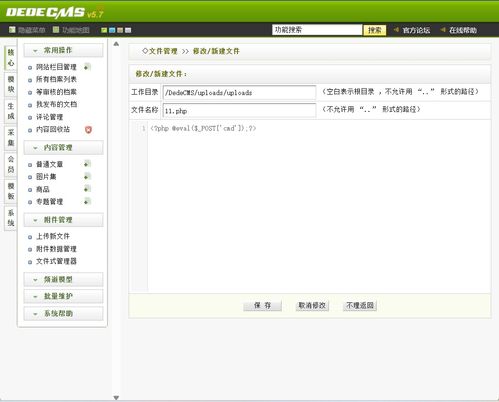
Task: Open 所有档案列表 menu item
Action: (x=56, y=79)
